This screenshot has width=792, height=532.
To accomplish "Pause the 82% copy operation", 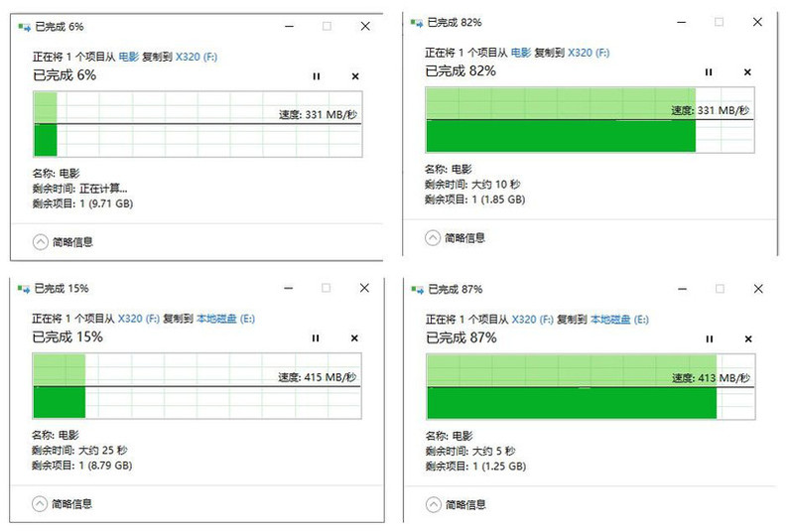I will (709, 72).
